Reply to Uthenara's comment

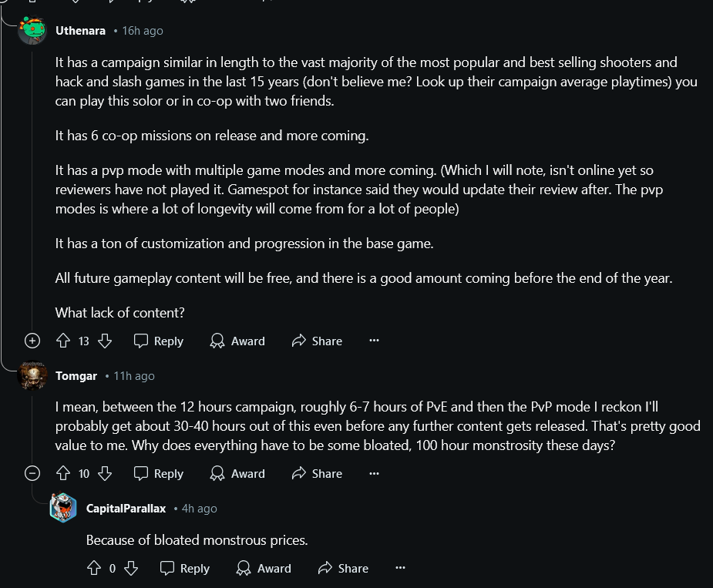pos(159,341)
